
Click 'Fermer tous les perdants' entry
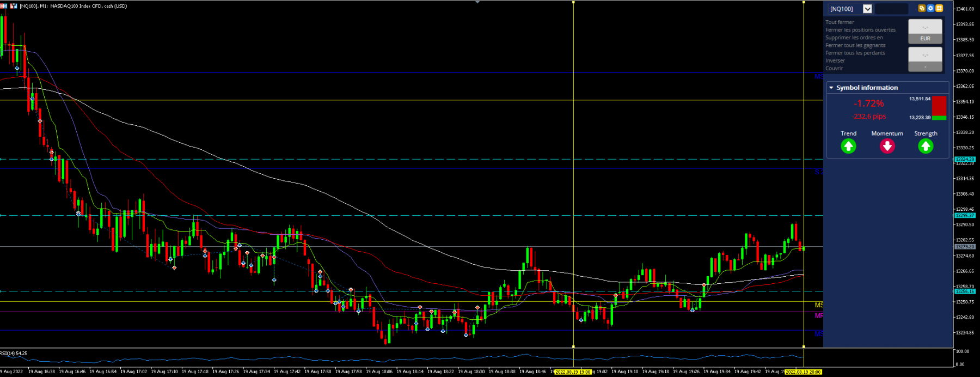855,53
